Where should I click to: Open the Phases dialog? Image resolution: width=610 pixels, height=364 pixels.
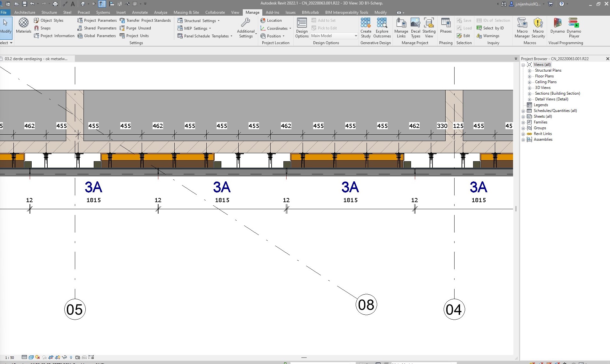point(446,26)
